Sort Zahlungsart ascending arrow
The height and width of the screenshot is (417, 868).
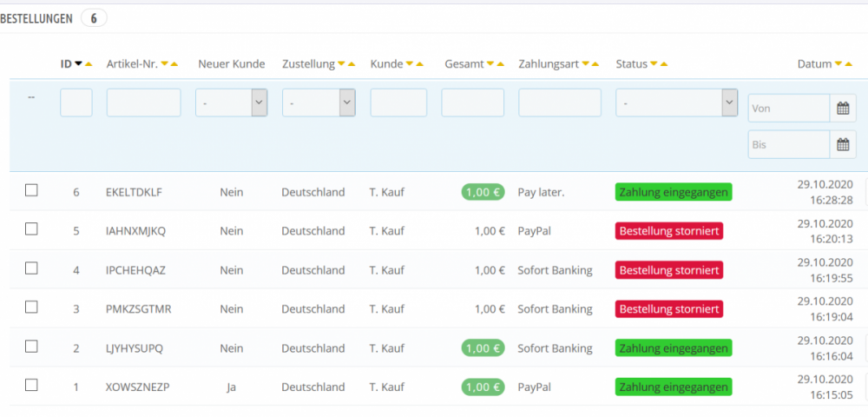point(595,63)
